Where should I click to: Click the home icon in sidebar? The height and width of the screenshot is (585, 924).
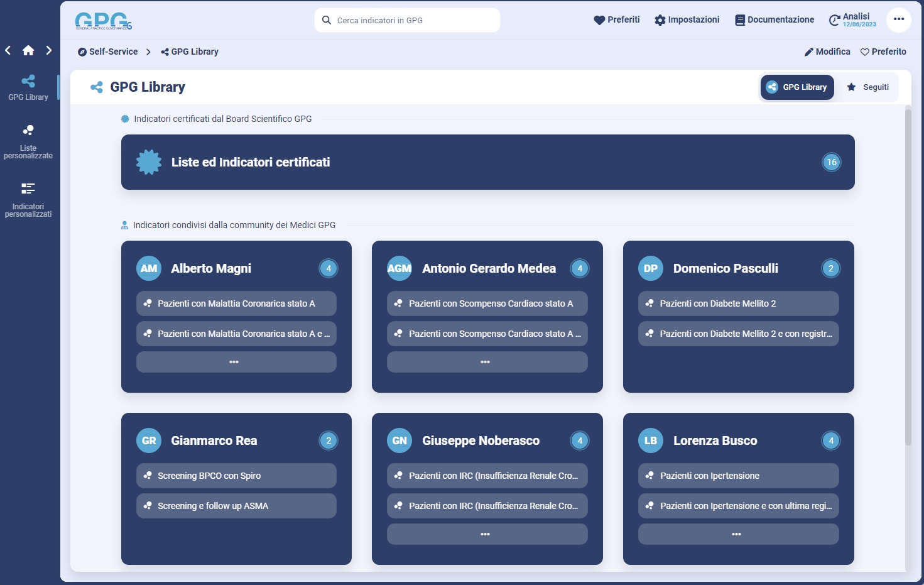click(28, 50)
